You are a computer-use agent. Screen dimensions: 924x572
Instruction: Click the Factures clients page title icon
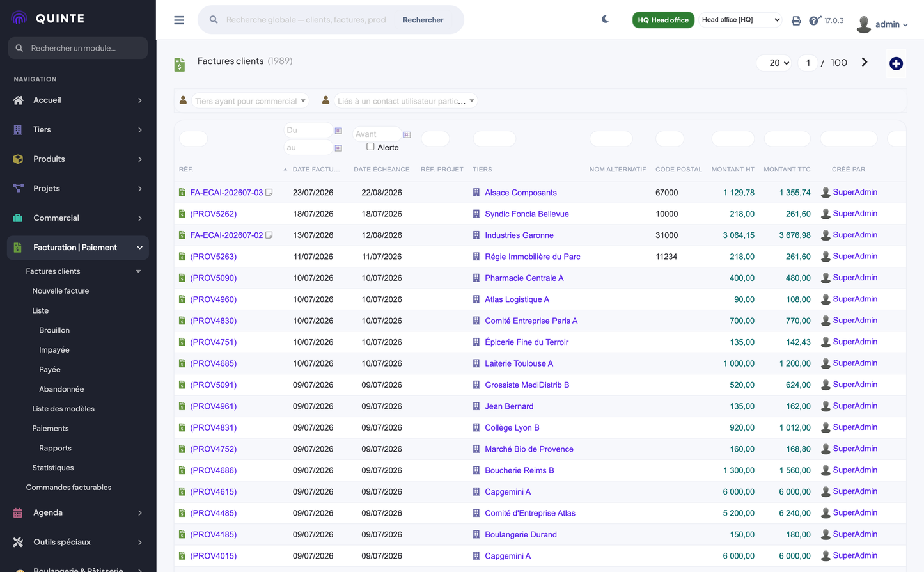[x=180, y=64]
